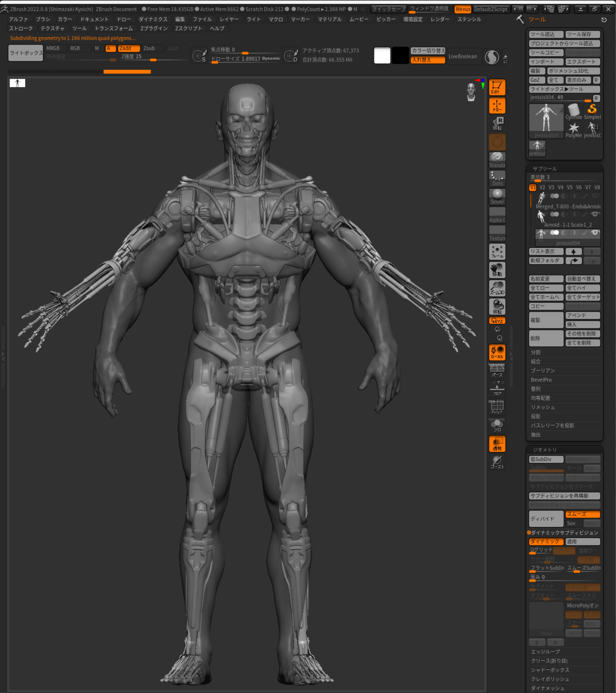Toggle Ghost (ゴースト) transparency icon
Image resolution: width=616 pixels, height=693 pixels.
tap(497, 462)
